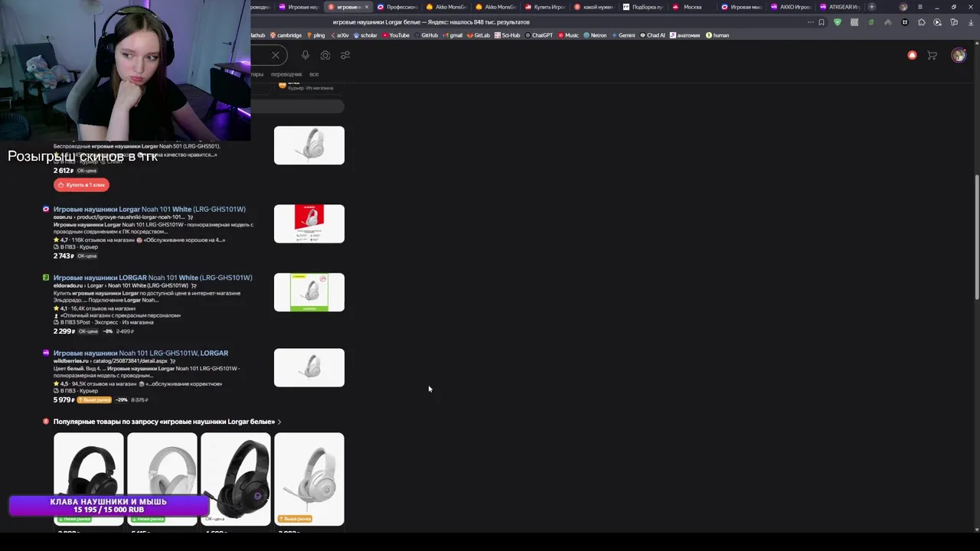Screen dimensions: 980x551
Task: Open the cambridge bookmark
Action: [286, 35]
